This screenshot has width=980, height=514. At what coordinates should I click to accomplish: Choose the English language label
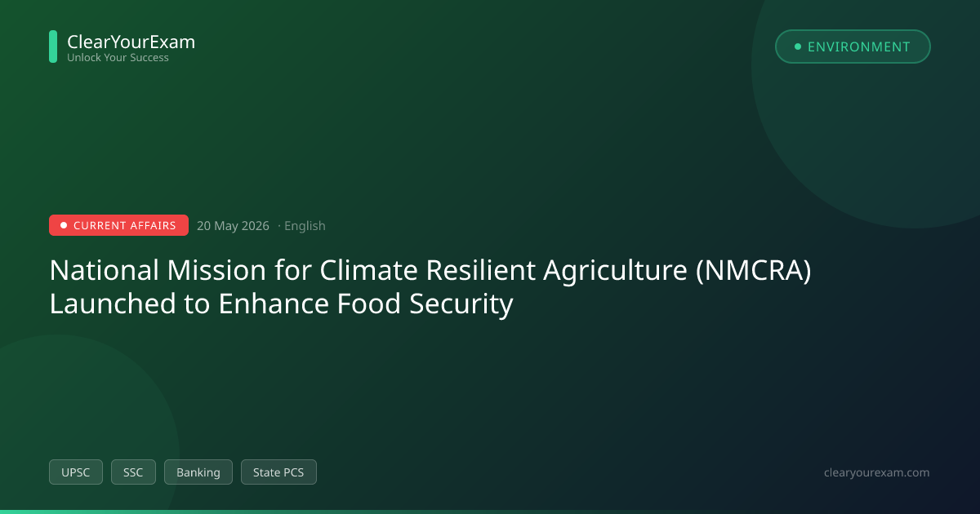tap(305, 226)
